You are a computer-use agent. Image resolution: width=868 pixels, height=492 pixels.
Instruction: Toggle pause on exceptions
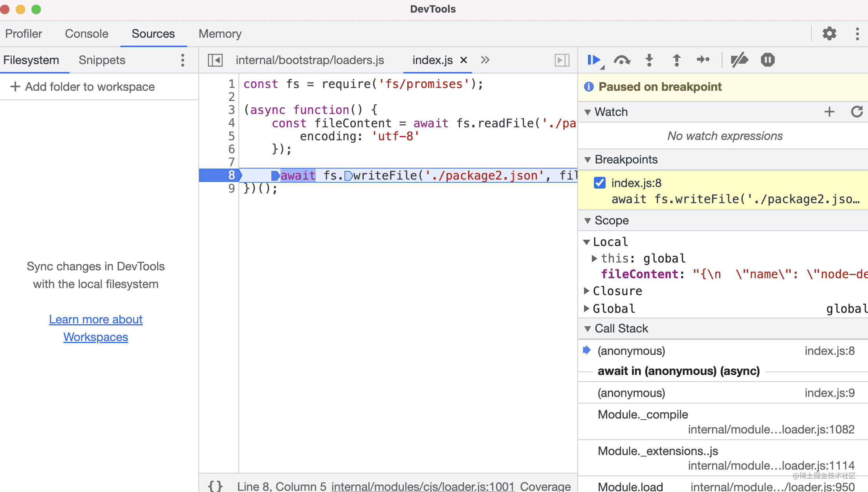pos(767,60)
